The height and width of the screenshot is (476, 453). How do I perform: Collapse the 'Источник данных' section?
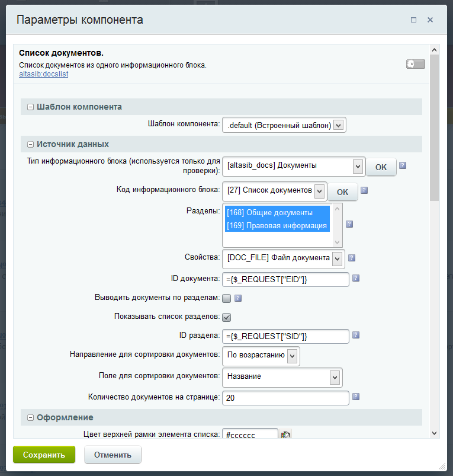point(30,144)
